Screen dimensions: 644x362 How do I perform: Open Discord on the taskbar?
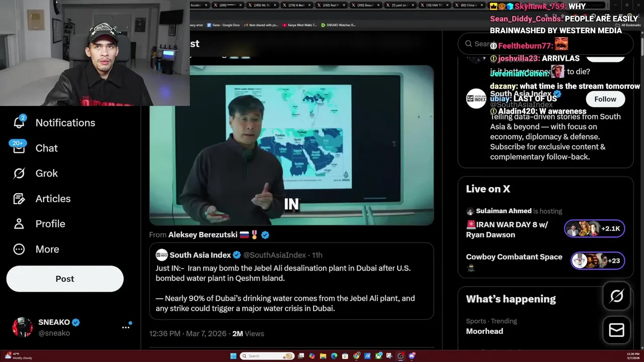[412, 356]
